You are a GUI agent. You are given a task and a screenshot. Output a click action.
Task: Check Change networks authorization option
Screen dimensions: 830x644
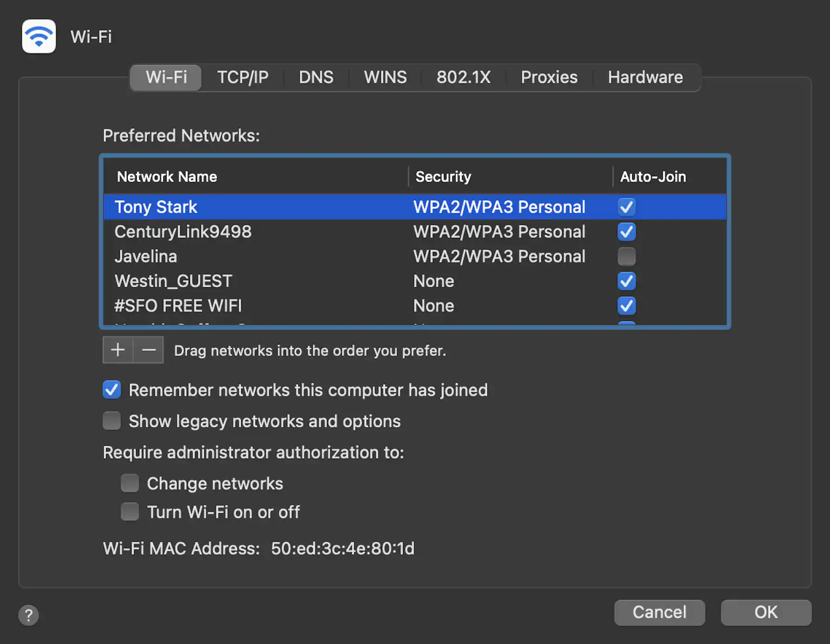tap(130, 483)
